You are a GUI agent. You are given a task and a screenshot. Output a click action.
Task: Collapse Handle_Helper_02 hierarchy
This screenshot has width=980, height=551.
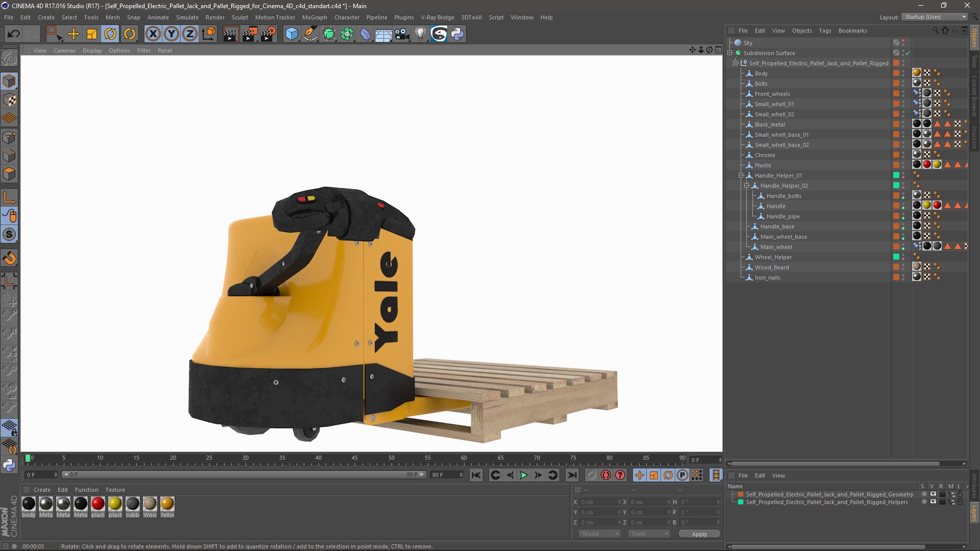pyautogui.click(x=747, y=186)
